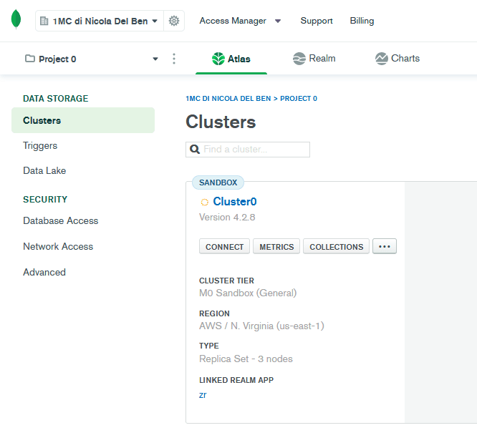
Task: Click the Atlas leaf icon
Action: click(x=218, y=59)
